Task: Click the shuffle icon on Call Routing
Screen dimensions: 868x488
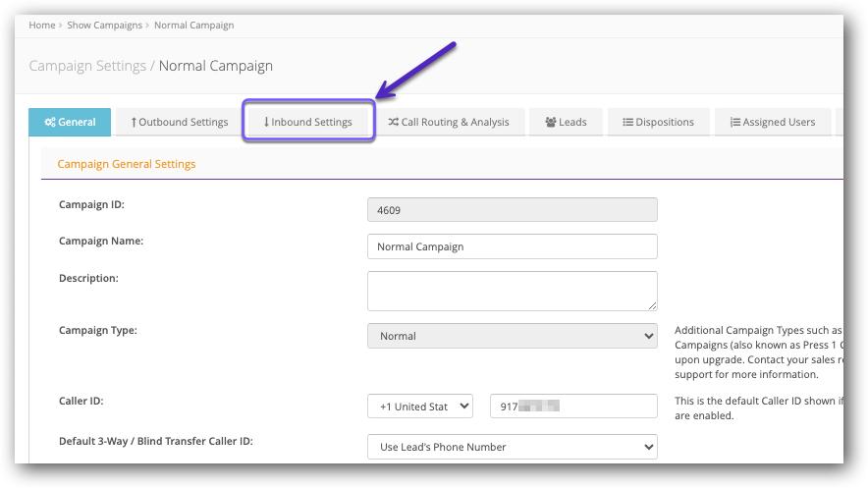Action: [393, 122]
